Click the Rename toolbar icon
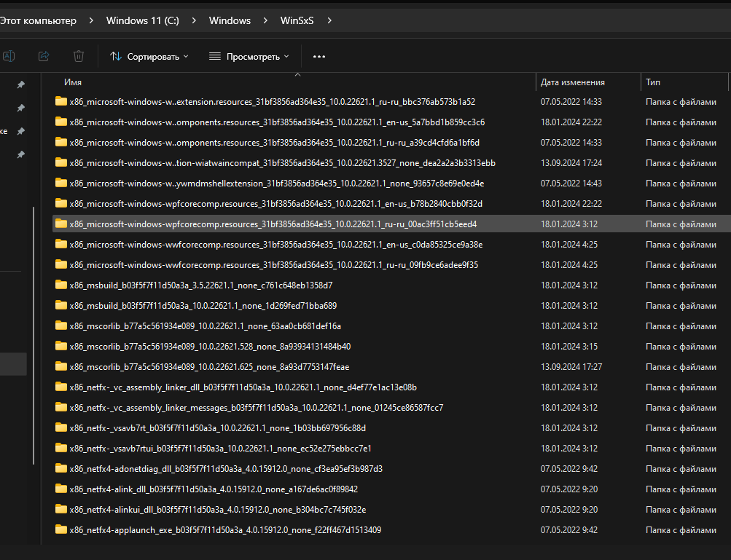 pos(9,56)
